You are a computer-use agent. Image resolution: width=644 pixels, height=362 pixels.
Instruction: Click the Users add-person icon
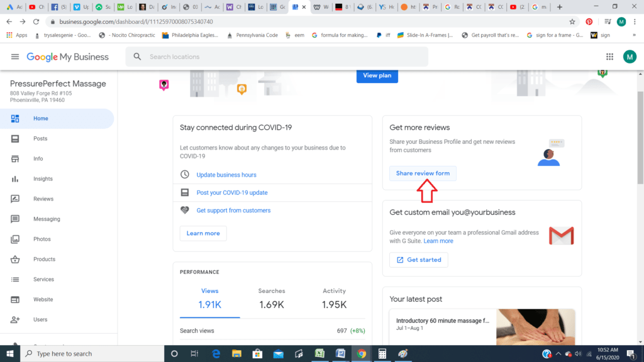(x=15, y=319)
